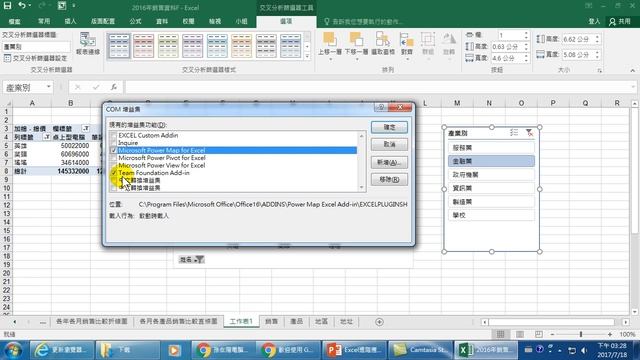
Task: Click the button width 4.6 field
Action: click(x=510, y=58)
